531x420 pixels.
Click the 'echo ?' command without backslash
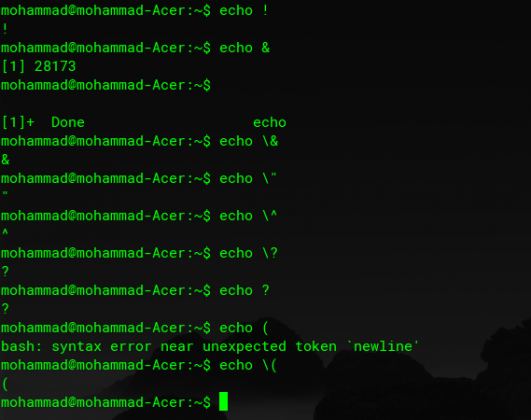point(245,290)
